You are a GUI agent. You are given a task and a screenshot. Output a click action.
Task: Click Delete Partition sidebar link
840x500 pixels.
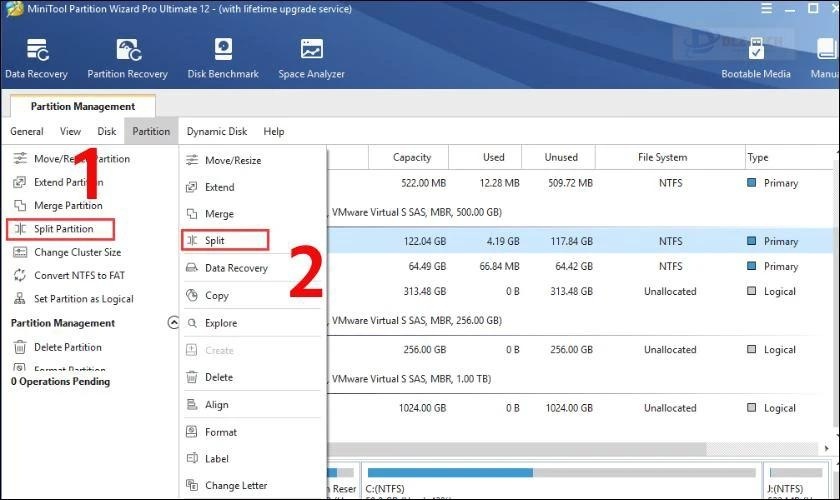68,347
